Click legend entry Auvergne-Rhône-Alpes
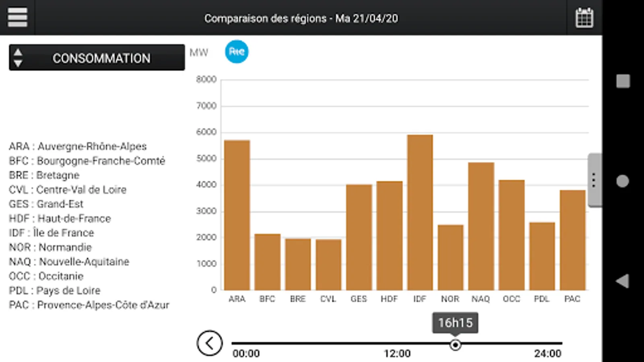 tap(78, 146)
